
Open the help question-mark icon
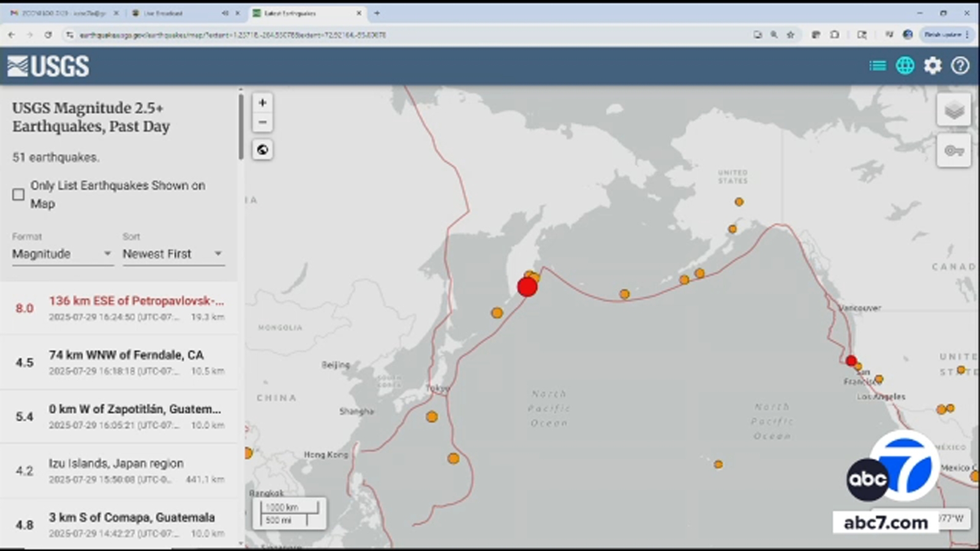pos(959,66)
